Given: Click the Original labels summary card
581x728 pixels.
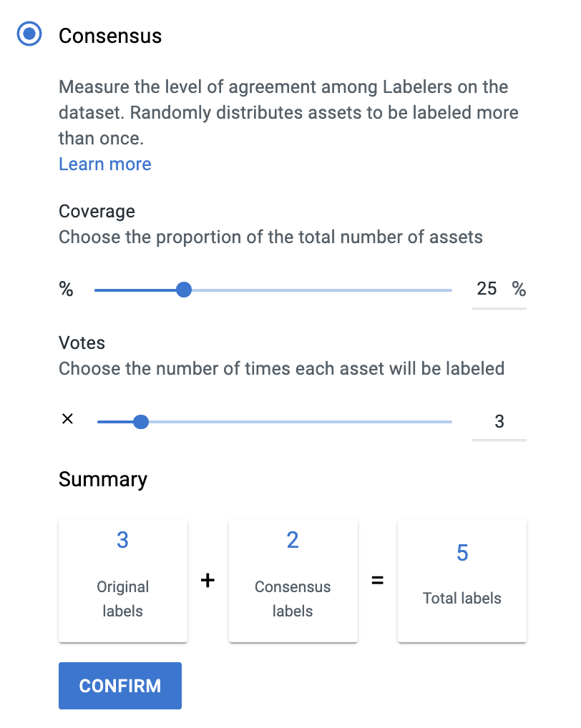Looking at the screenshot, I should (x=123, y=581).
